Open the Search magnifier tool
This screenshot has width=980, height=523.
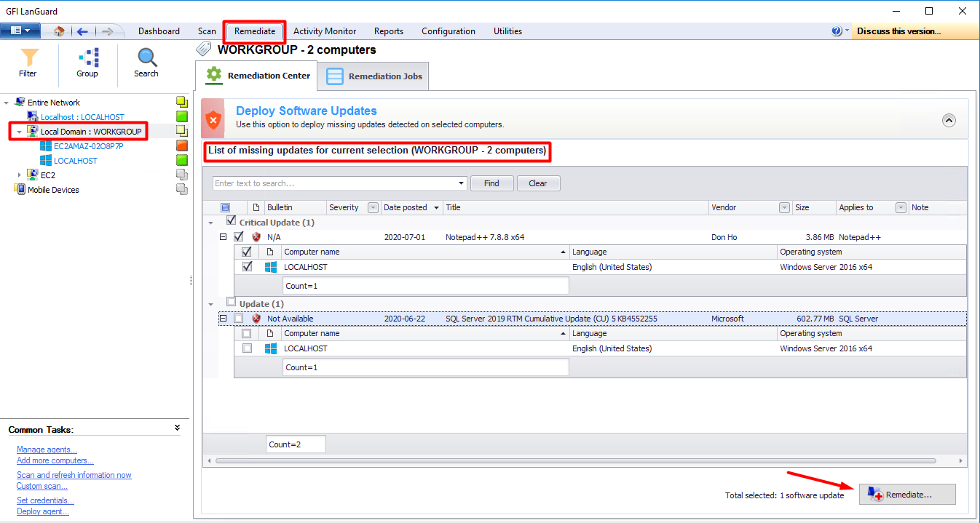146,63
